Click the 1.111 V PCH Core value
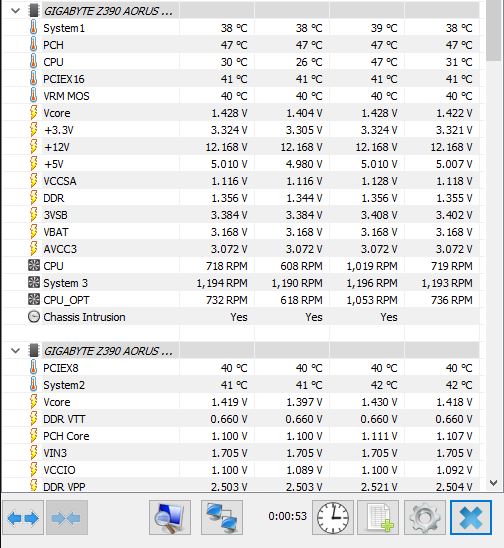This screenshot has height=548, width=504. [x=379, y=436]
